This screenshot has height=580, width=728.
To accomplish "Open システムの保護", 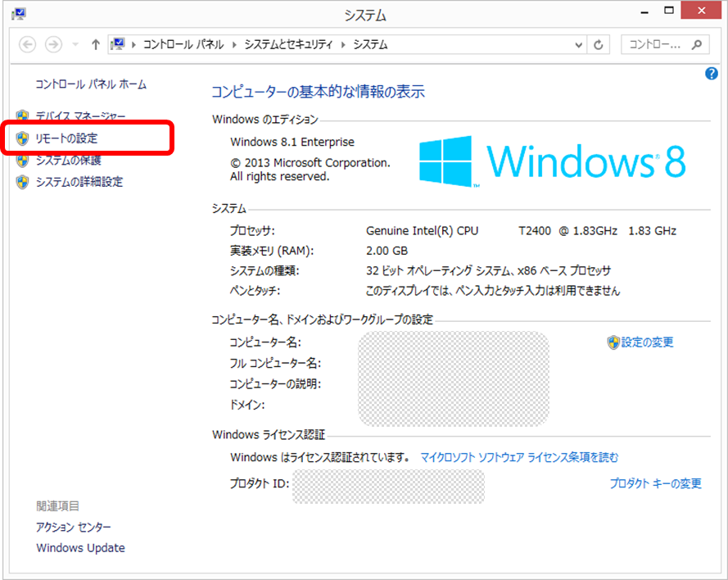I will (69, 161).
